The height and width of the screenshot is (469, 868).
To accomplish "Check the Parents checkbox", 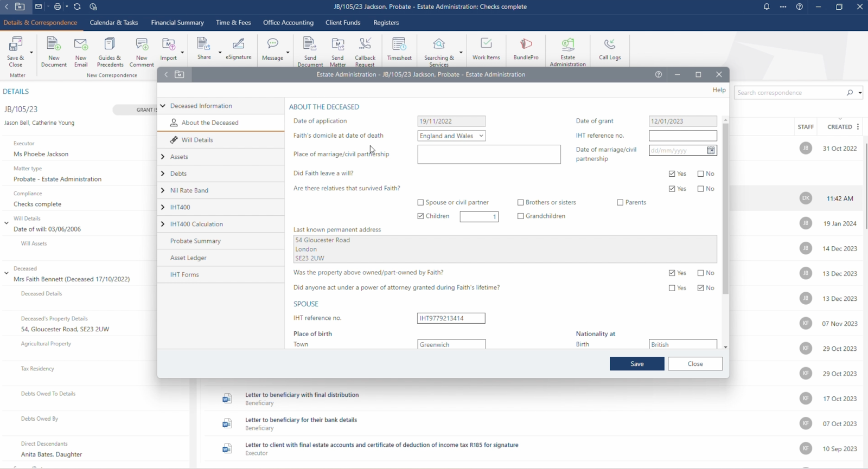I will tap(620, 202).
